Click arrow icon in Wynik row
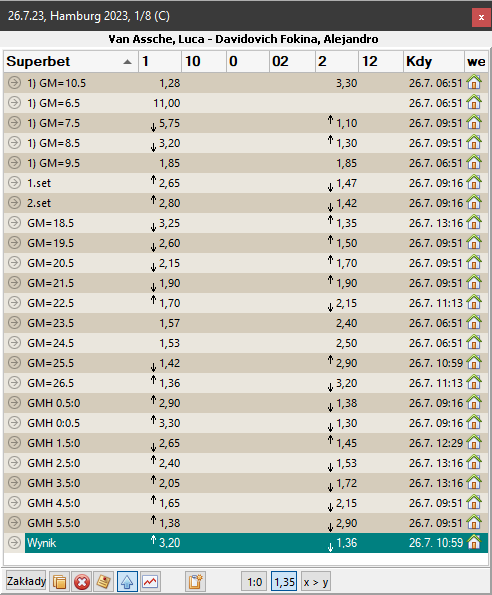 click(14, 543)
